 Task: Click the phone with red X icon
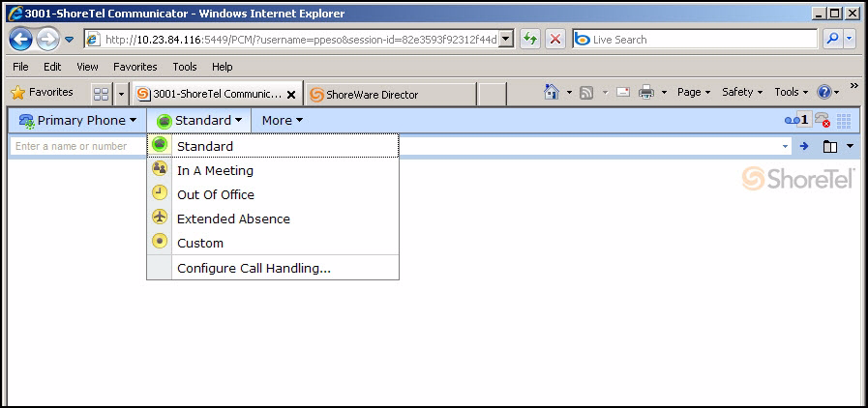click(823, 121)
